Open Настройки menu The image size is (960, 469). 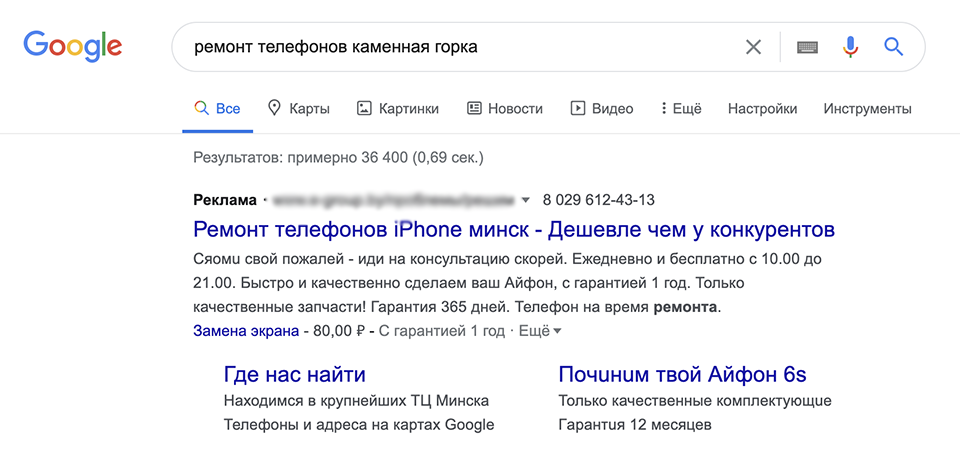point(762,109)
